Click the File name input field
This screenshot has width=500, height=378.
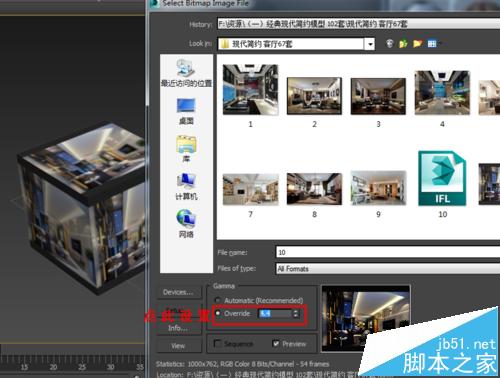pyautogui.click(x=388, y=252)
